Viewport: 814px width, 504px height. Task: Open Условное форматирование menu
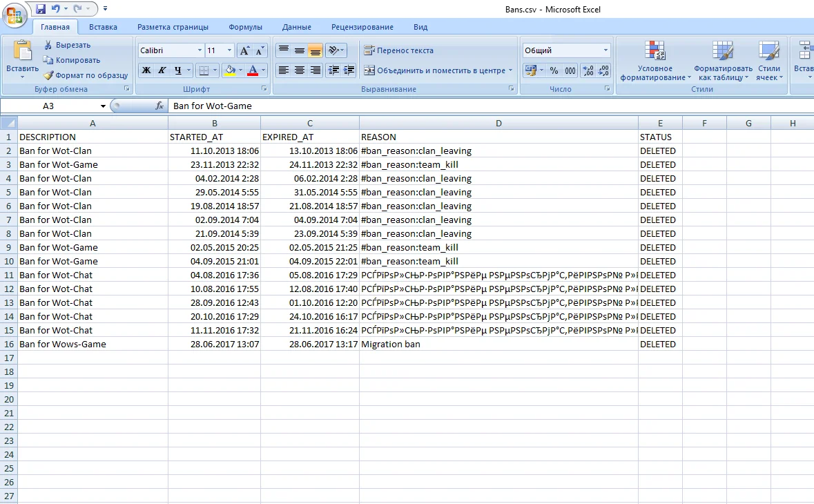pyautogui.click(x=655, y=61)
